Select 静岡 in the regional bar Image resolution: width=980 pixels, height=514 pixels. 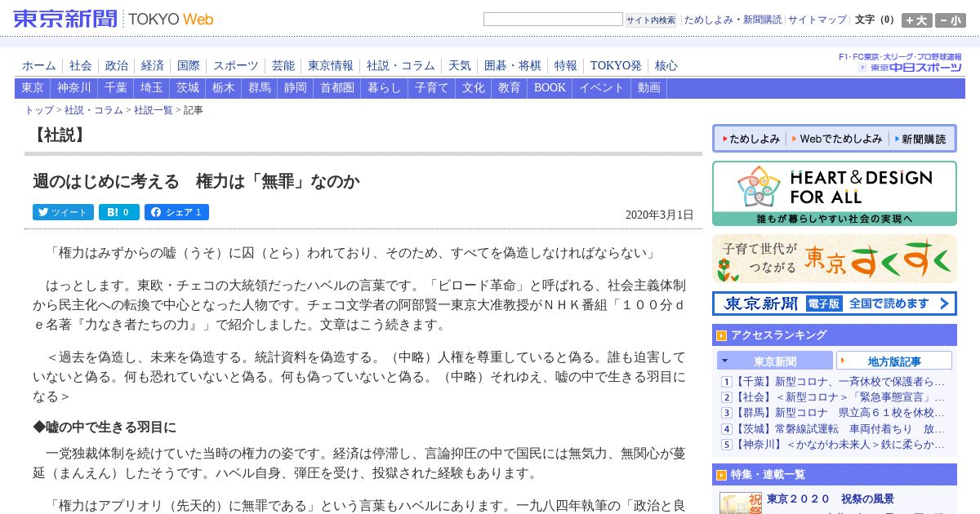pos(296,88)
